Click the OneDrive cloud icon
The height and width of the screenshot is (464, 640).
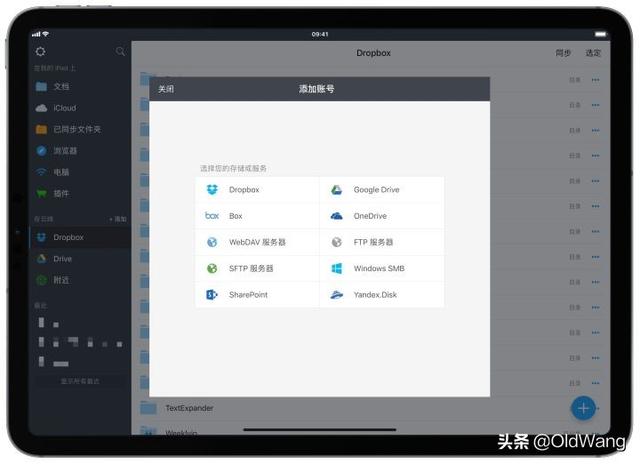point(336,216)
